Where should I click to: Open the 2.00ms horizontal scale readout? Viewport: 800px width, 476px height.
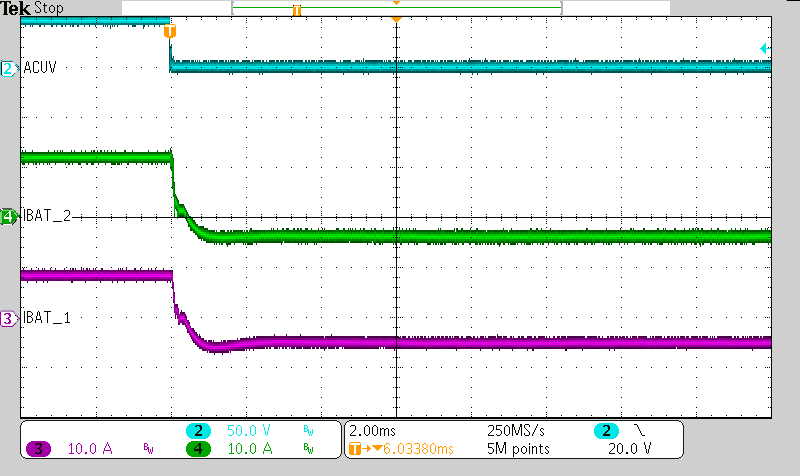pyautogui.click(x=373, y=430)
